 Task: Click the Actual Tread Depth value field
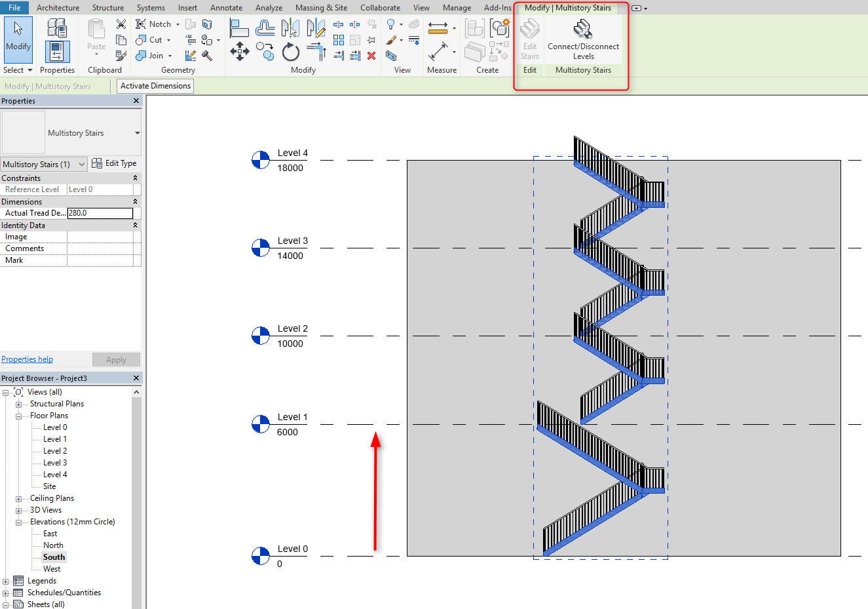[x=100, y=213]
